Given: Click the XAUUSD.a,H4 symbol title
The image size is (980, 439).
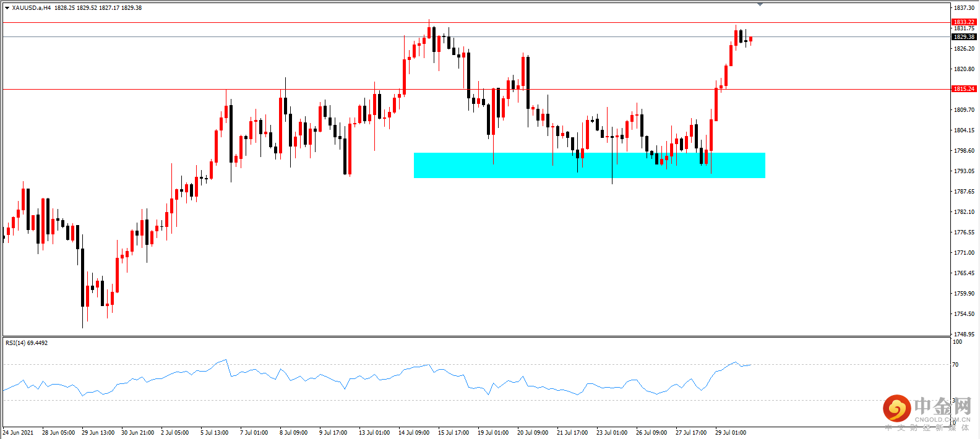Looking at the screenshot, I should pyautogui.click(x=31, y=8).
